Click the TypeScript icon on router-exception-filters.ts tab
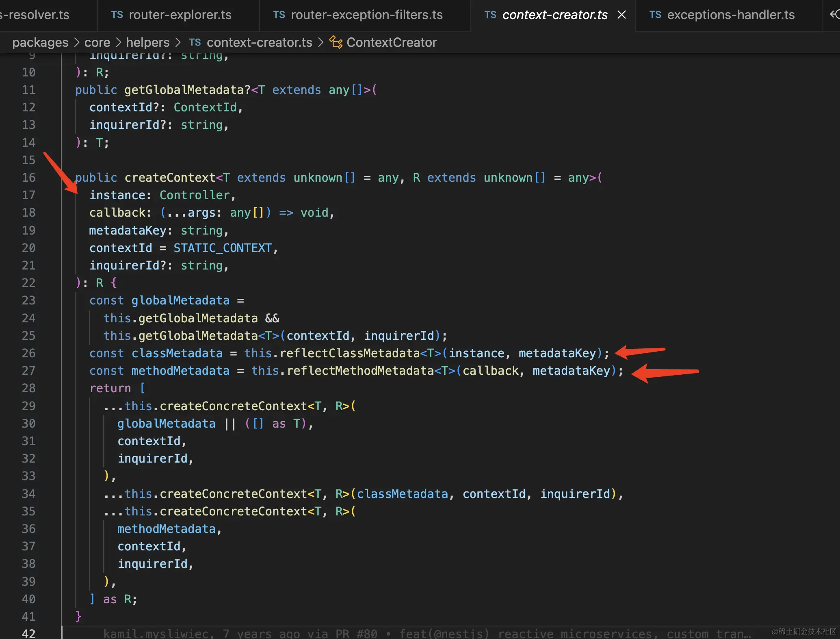The width and height of the screenshot is (840, 639). click(279, 15)
